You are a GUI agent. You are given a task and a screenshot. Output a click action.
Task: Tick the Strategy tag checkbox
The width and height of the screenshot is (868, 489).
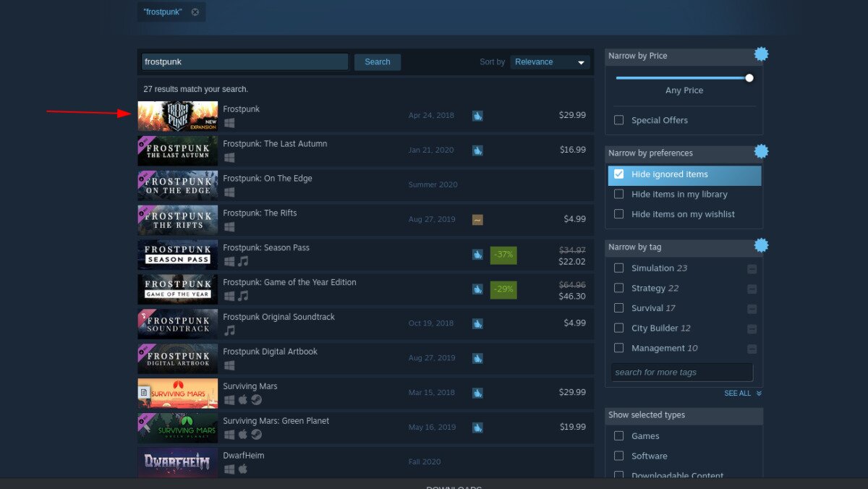618,288
